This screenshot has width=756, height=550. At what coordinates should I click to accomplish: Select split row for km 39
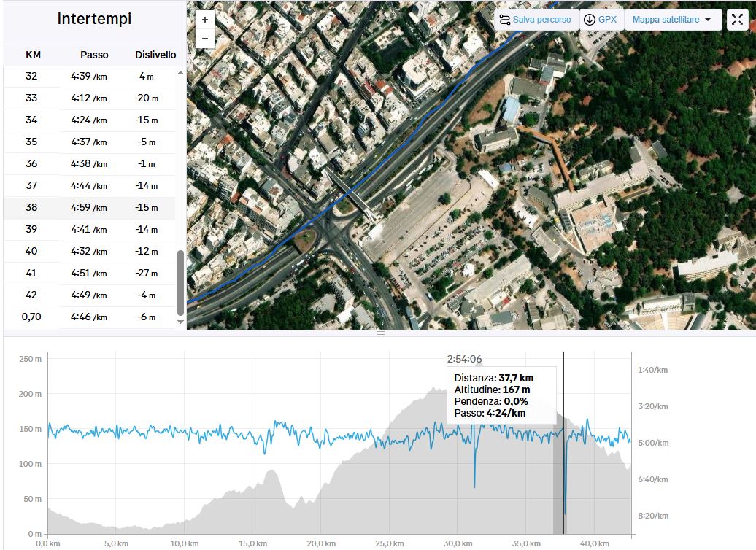click(x=90, y=230)
